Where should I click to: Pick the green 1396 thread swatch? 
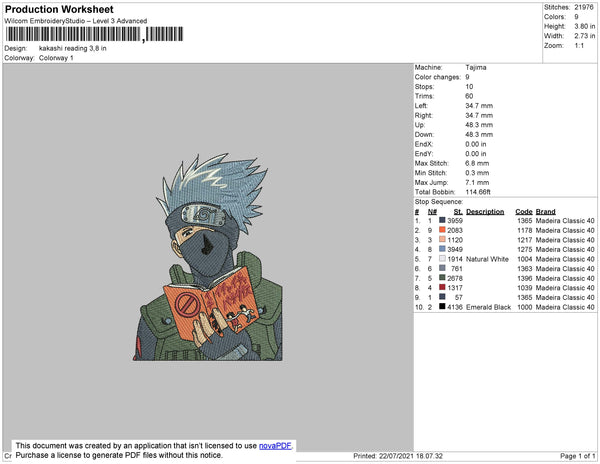tap(442, 278)
